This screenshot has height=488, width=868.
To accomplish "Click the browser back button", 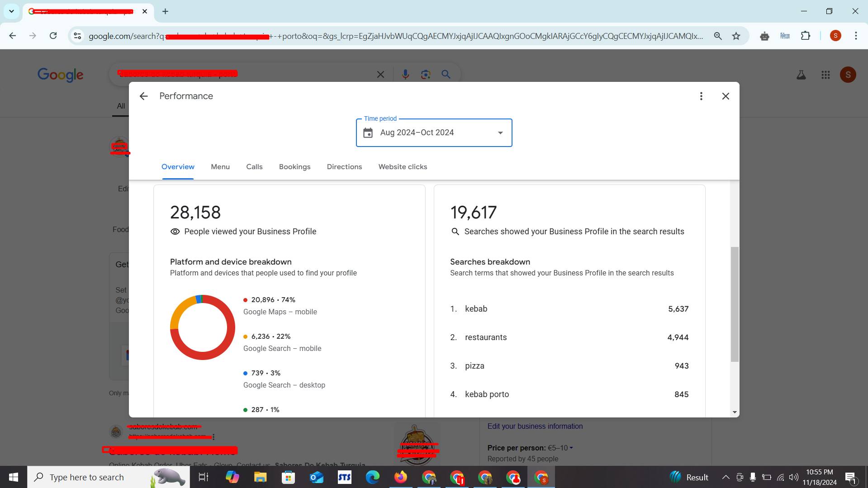I will tap(12, 36).
